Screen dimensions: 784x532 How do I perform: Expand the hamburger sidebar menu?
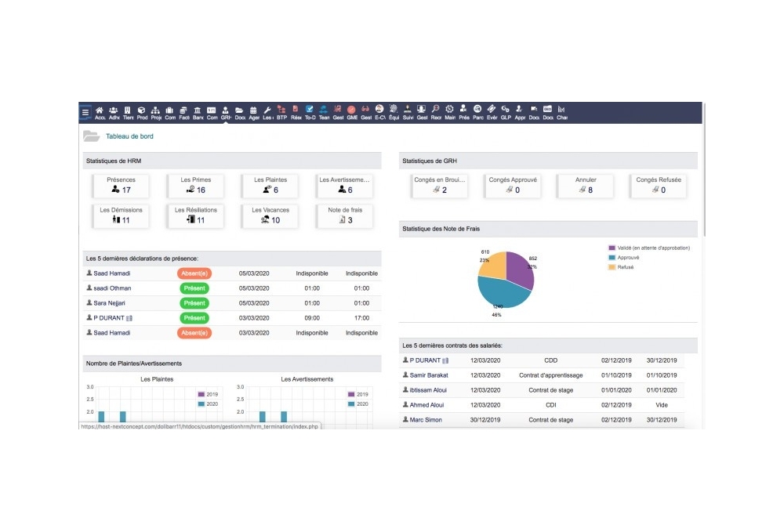[85, 111]
